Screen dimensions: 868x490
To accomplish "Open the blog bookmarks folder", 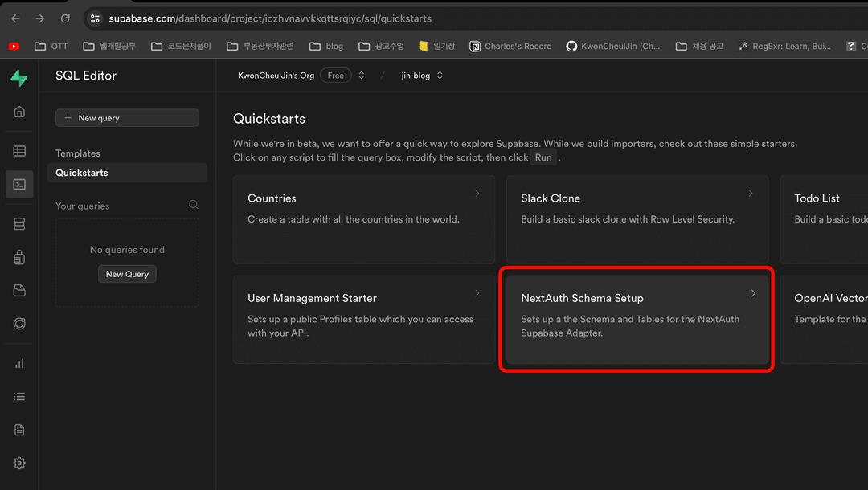I will [326, 46].
